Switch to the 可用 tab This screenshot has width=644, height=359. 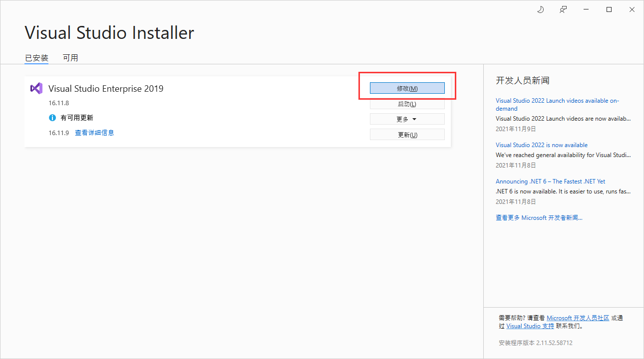pyautogui.click(x=70, y=58)
